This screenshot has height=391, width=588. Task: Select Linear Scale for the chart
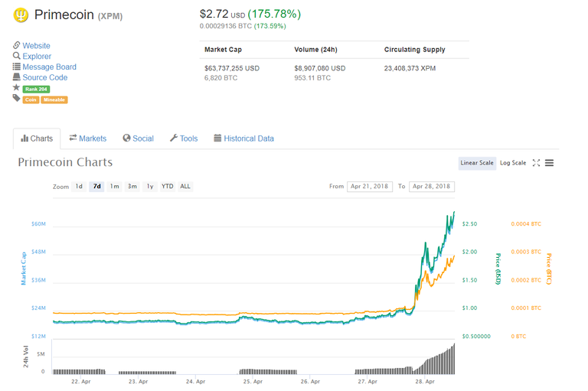point(477,163)
